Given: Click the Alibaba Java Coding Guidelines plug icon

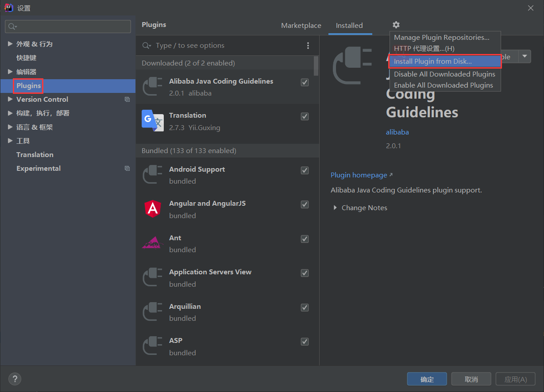Looking at the screenshot, I should tap(153, 87).
